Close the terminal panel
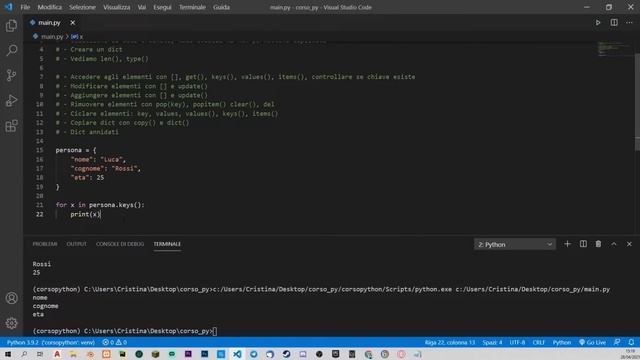 click(629, 244)
